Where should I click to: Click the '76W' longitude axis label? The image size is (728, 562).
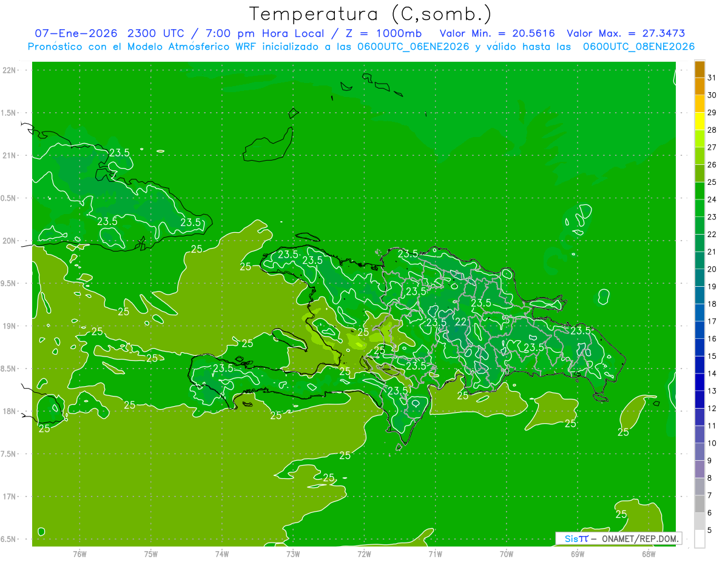click(79, 554)
